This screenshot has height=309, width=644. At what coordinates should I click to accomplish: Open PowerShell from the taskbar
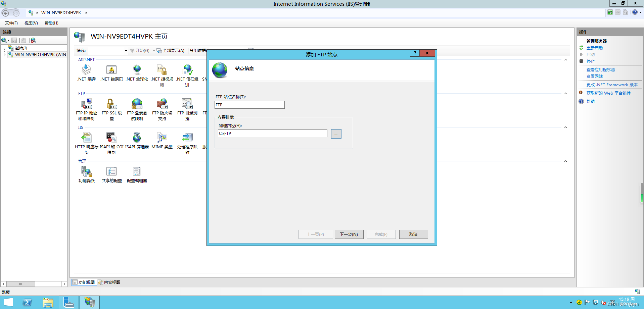tap(27, 302)
